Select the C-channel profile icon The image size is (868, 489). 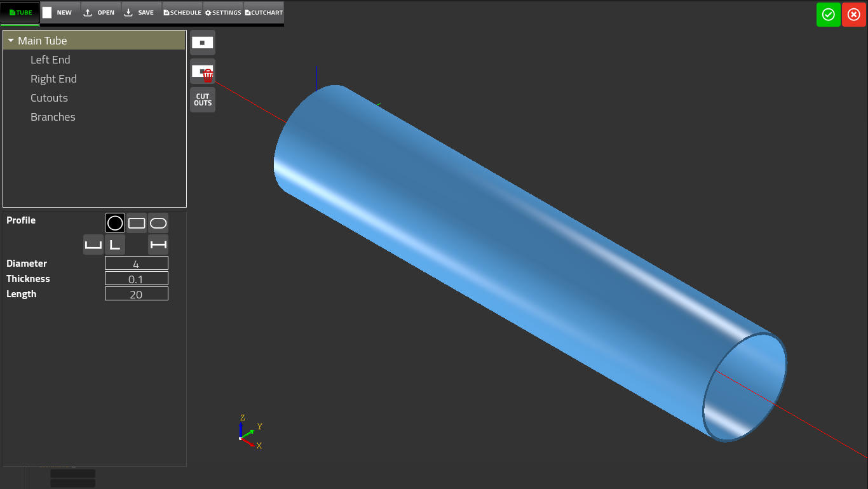click(93, 245)
